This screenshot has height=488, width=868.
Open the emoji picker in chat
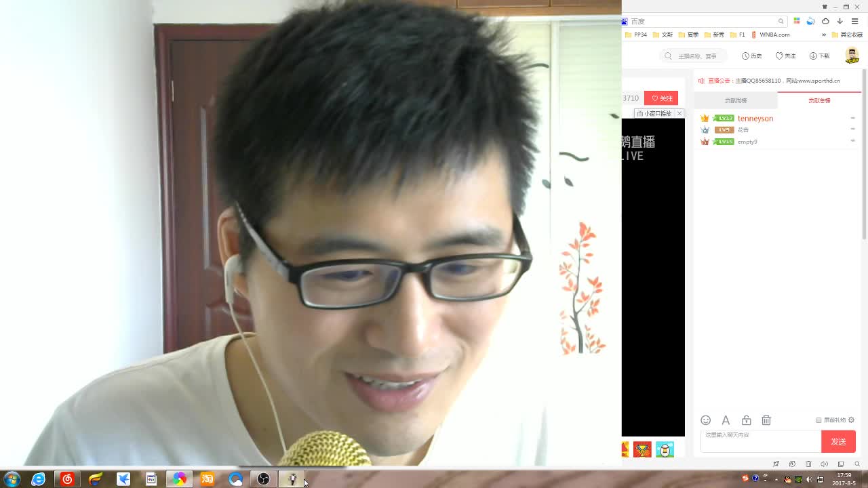click(x=705, y=420)
